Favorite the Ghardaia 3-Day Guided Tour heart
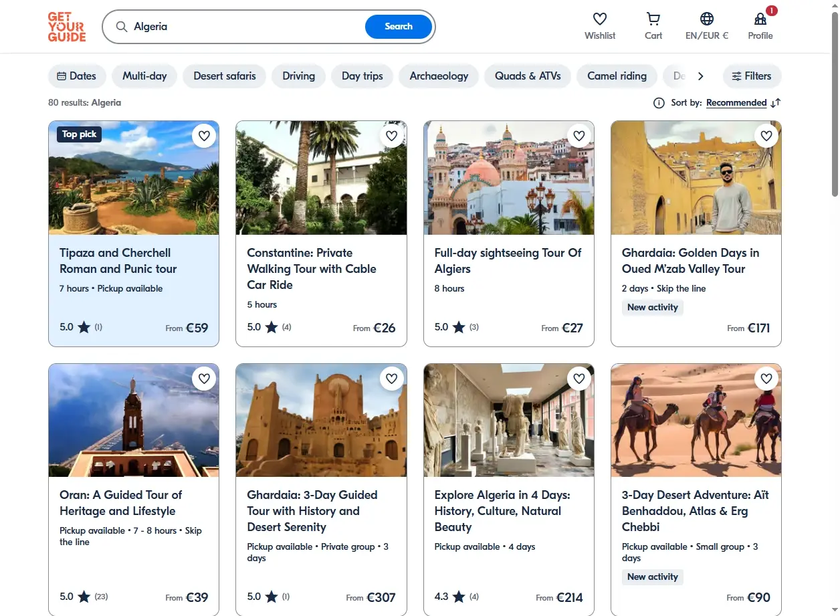The image size is (840, 616). pos(392,379)
